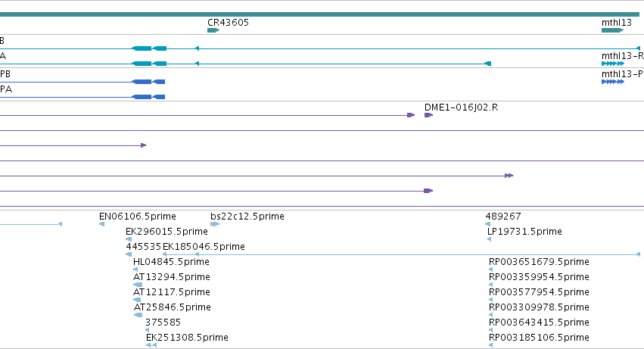
Task: Select transcript A's exon block
Action: (x=142, y=64)
